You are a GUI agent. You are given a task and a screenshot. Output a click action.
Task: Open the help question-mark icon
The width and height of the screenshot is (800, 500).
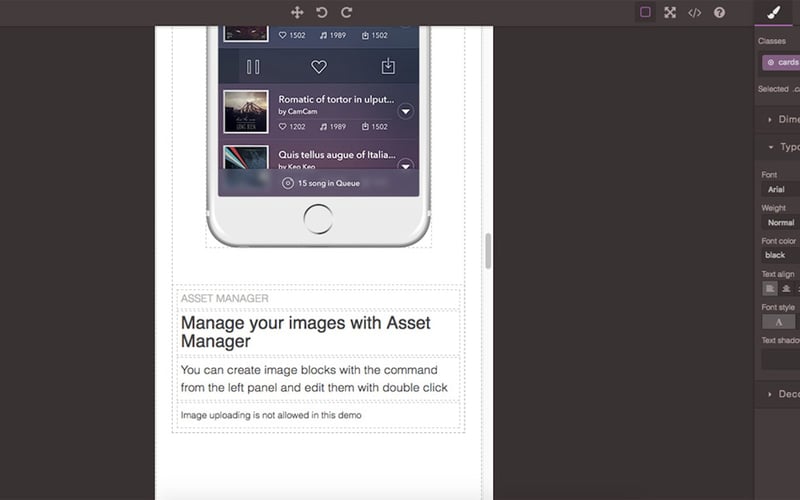[x=719, y=12]
